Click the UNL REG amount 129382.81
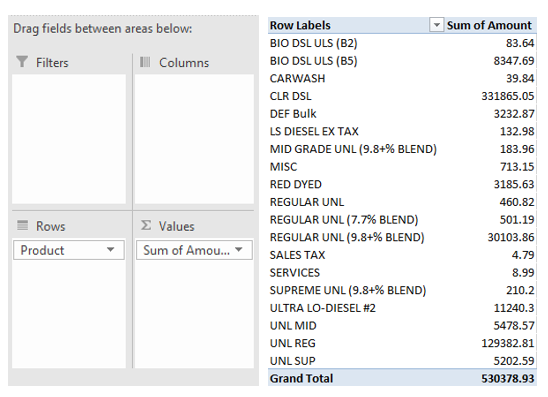Viewport: 548px width, 397px height. coord(508,343)
